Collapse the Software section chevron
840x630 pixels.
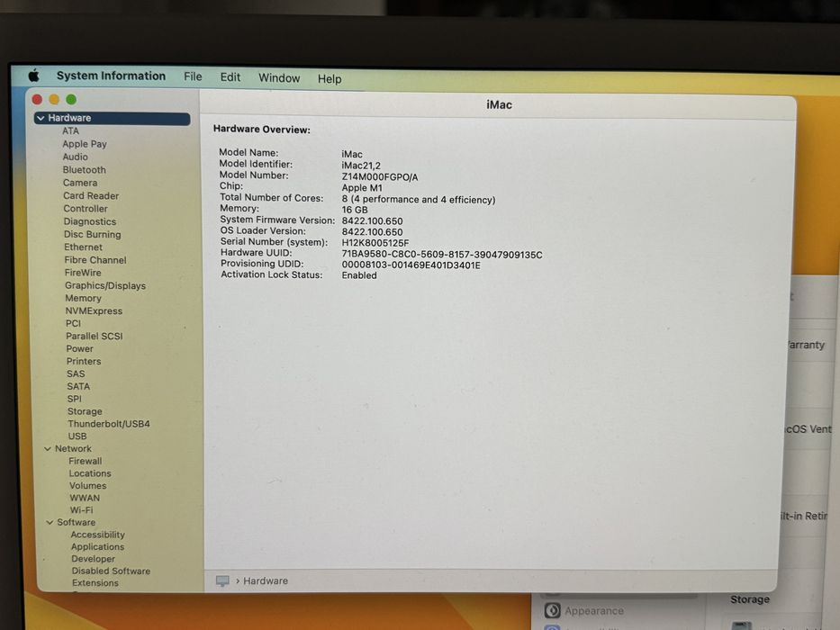tap(50, 522)
